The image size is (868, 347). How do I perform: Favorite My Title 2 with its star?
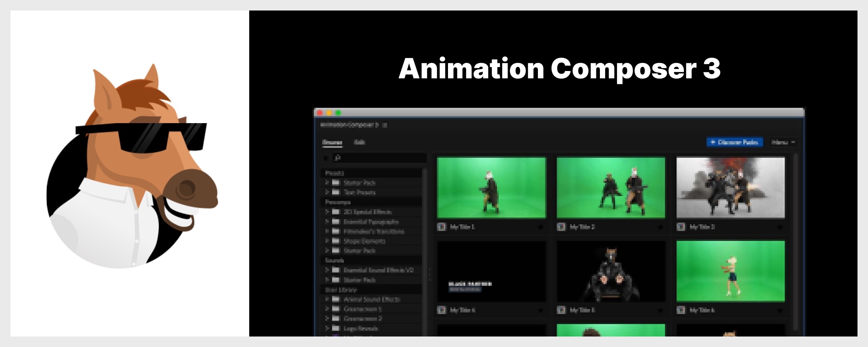click(660, 227)
